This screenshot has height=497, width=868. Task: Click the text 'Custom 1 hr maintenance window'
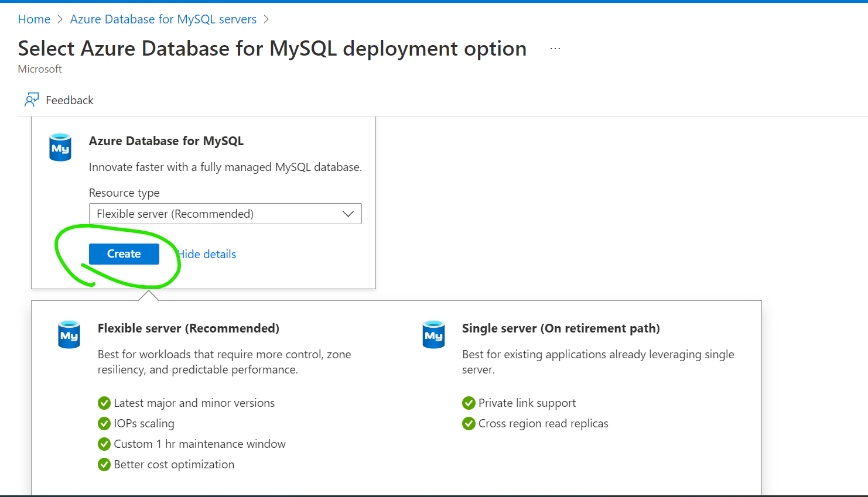(x=200, y=444)
